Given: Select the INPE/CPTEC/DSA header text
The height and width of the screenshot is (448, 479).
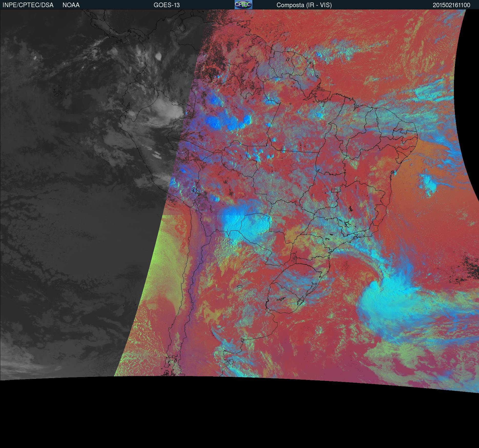Looking at the screenshot, I should tap(28, 5).
